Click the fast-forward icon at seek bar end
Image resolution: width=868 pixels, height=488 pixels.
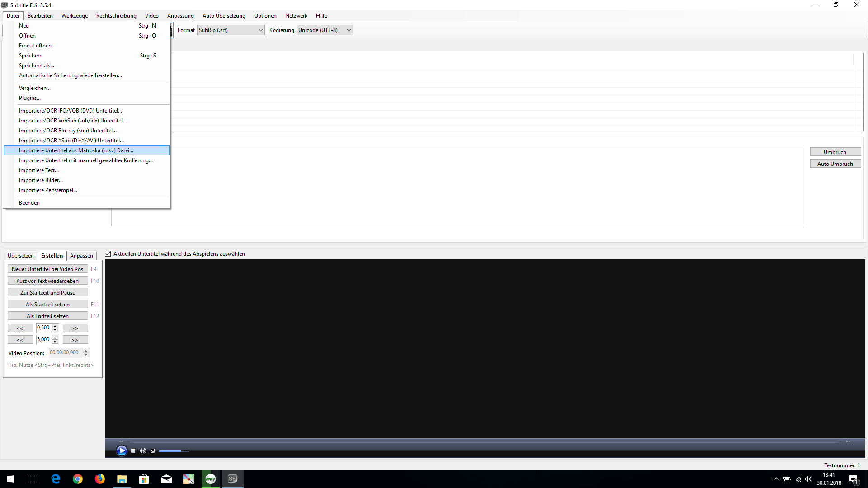point(848,441)
